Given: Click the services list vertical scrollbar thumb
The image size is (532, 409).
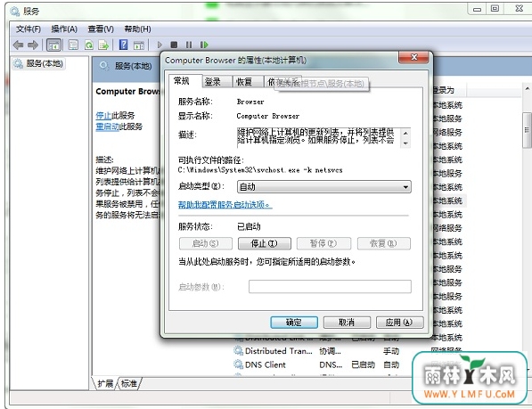Looking at the screenshot, I should (527, 130).
